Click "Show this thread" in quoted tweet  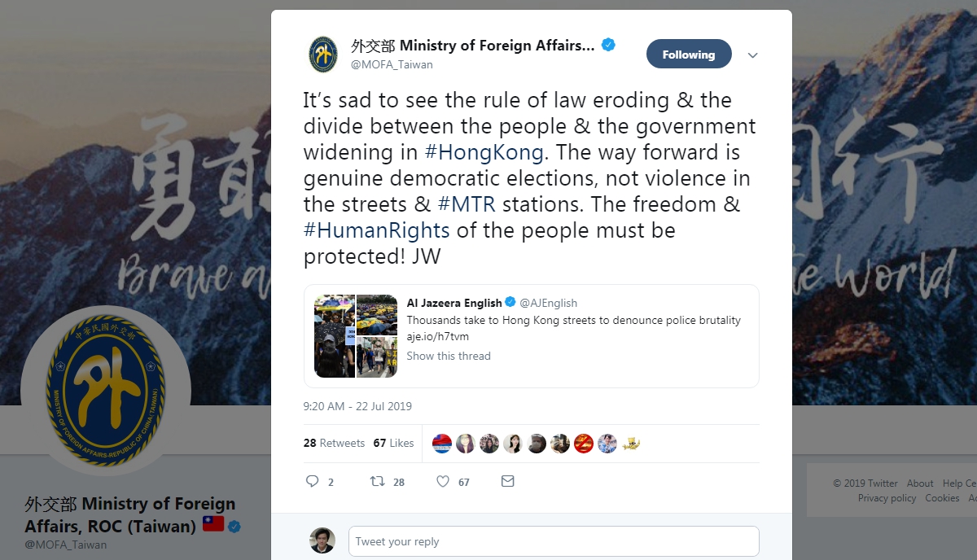[x=449, y=356]
